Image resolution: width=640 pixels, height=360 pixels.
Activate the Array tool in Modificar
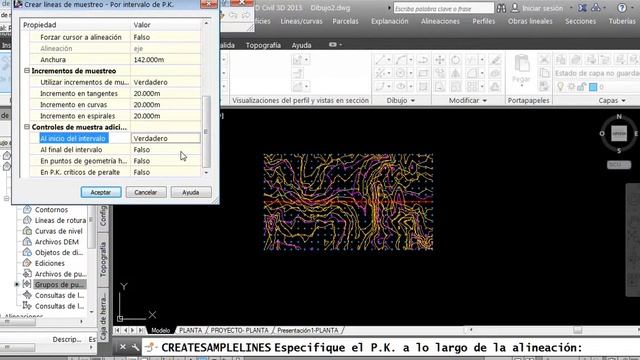472,87
